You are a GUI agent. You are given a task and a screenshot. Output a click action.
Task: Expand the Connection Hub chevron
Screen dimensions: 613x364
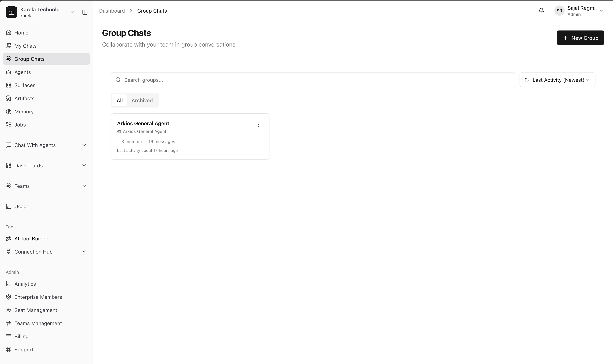tap(84, 252)
